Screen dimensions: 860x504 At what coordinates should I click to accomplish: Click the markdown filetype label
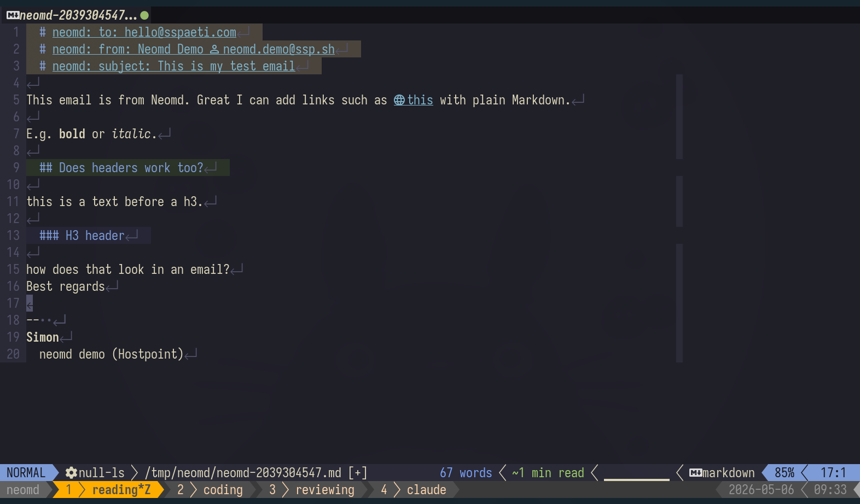click(729, 473)
